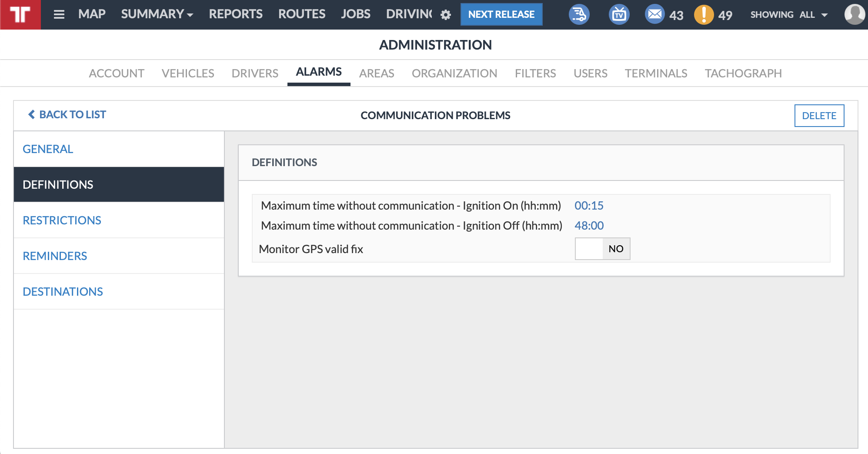Screen dimensions: 868x454
Task: Switch to the Tachograph tab
Action: point(743,73)
